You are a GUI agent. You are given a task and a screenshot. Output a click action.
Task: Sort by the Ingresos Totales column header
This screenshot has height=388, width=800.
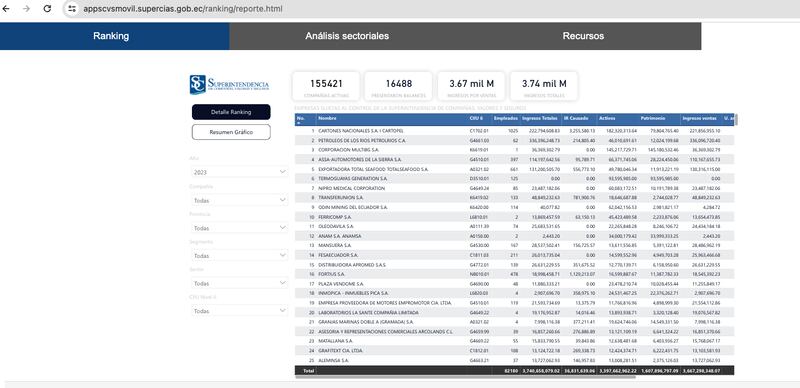pyautogui.click(x=540, y=118)
